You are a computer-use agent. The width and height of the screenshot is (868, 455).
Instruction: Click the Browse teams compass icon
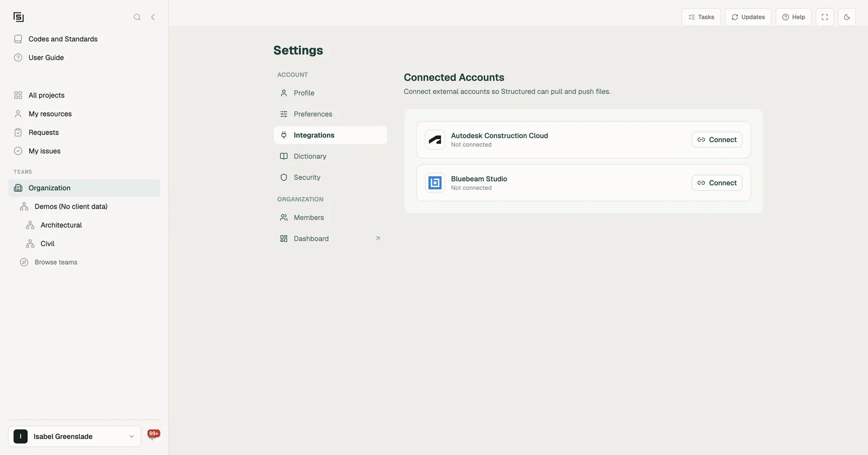click(x=24, y=262)
